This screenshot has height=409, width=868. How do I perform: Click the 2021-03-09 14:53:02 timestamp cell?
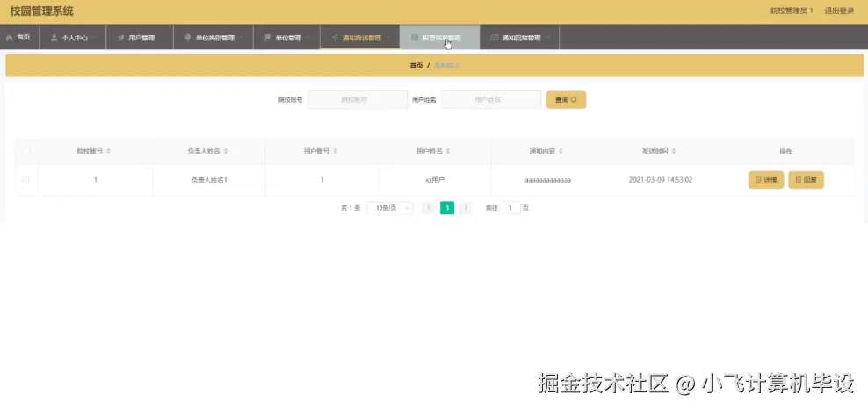661,180
